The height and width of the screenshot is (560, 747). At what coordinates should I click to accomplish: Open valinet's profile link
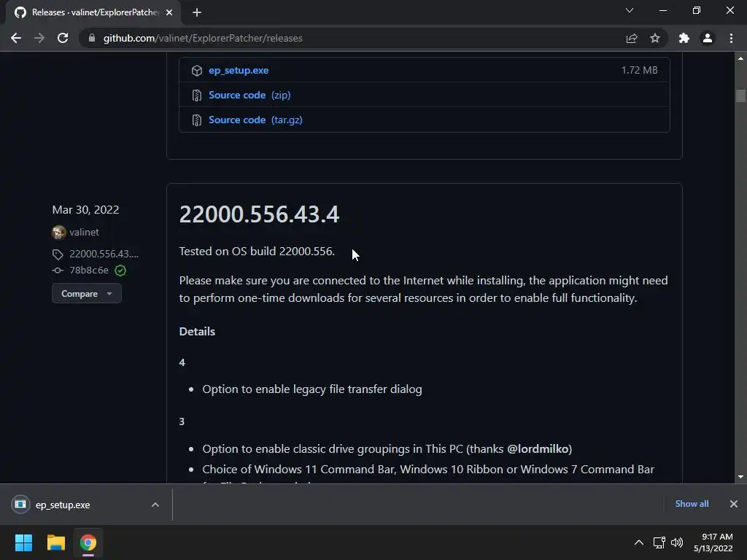tap(84, 232)
